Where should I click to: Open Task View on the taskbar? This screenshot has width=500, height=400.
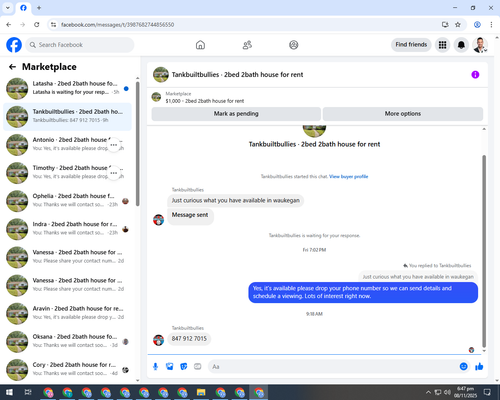(x=28, y=392)
